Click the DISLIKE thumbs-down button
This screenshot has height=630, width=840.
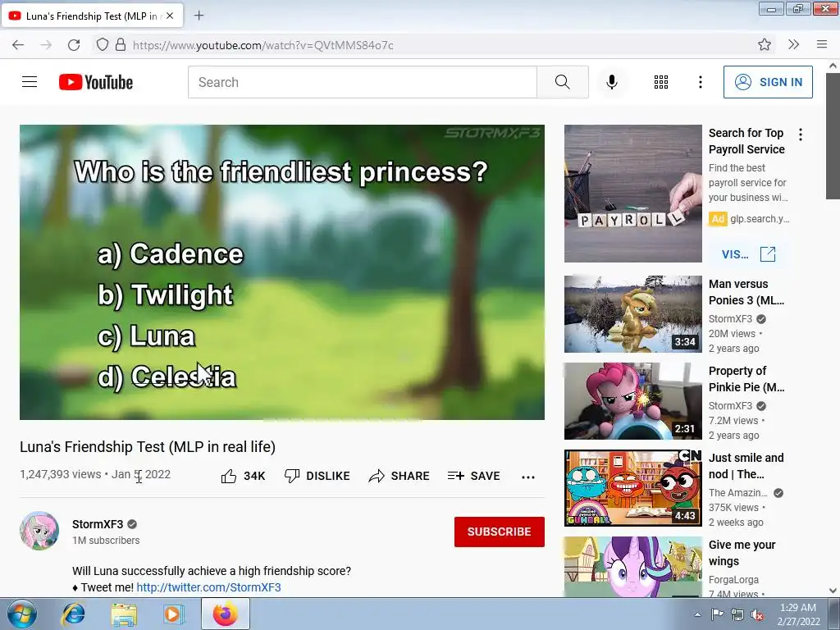pyautogui.click(x=317, y=476)
